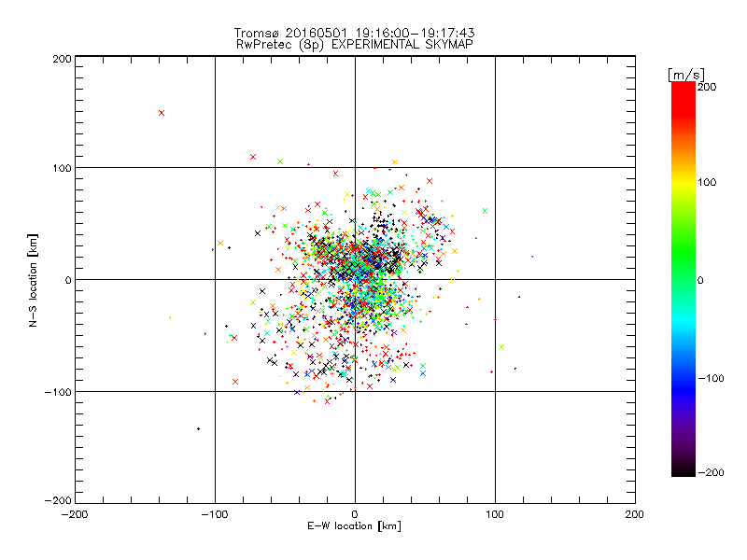
Task: Click the 0 tick label on the N-S axis
Action: click(68, 280)
